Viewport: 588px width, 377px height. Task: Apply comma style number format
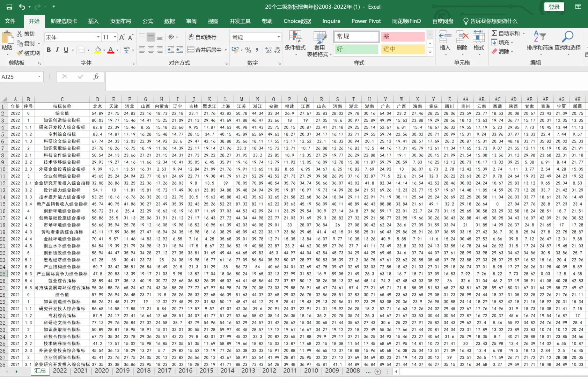pyautogui.click(x=257, y=50)
